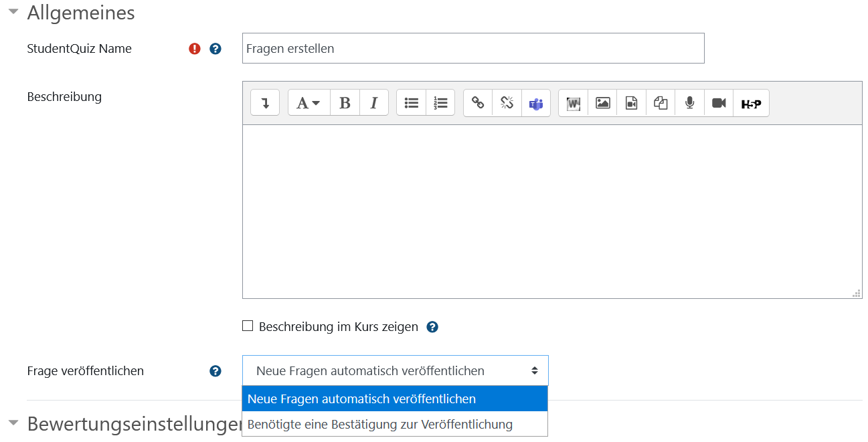
Task: Start audio recording with the microphone icon
Action: (689, 102)
